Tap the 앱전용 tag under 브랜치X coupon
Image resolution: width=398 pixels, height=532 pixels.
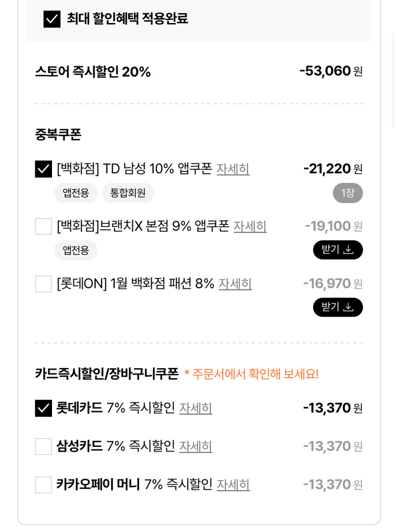76,251
